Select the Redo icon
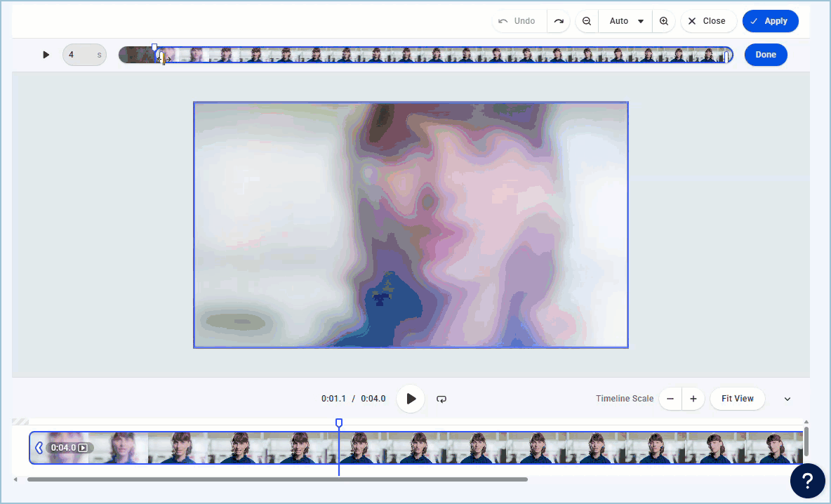831x504 pixels. coord(558,21)
